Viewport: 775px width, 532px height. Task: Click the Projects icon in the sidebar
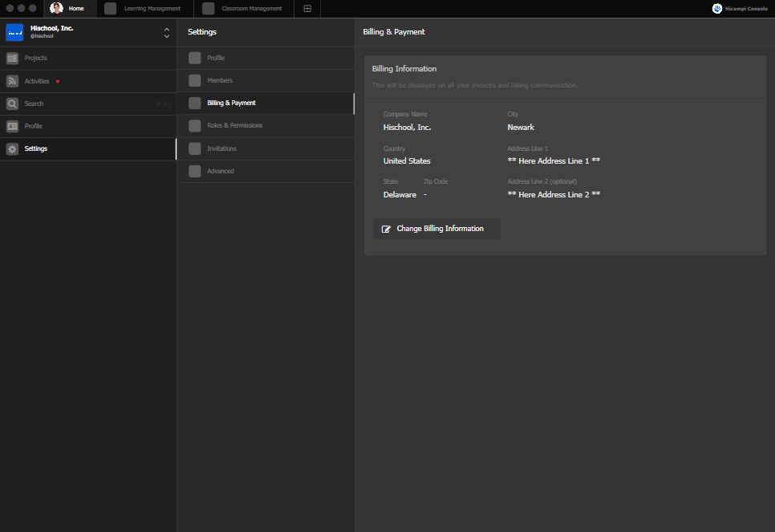12,59
